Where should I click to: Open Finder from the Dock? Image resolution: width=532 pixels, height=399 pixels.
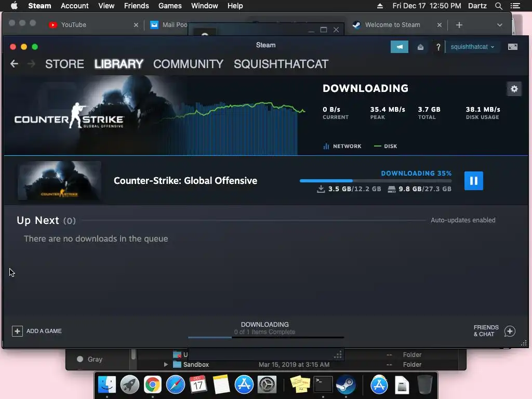coord(107,384)
